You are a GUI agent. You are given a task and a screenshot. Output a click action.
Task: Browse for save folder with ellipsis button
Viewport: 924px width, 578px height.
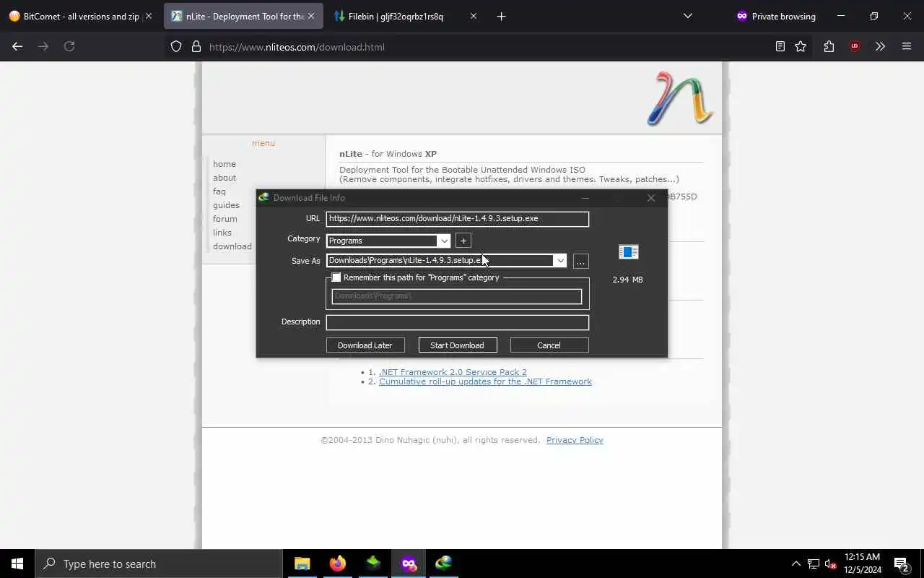581,261
